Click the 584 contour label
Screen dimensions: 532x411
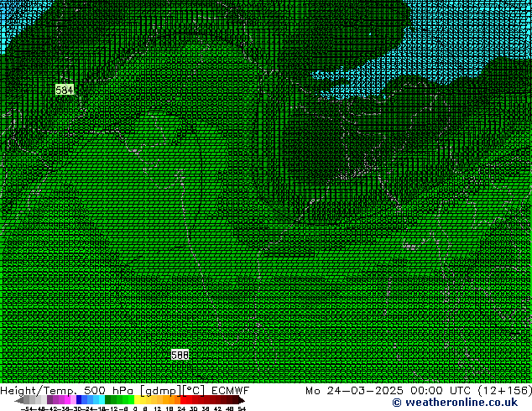pyautogui.click(x=64, y=90)
